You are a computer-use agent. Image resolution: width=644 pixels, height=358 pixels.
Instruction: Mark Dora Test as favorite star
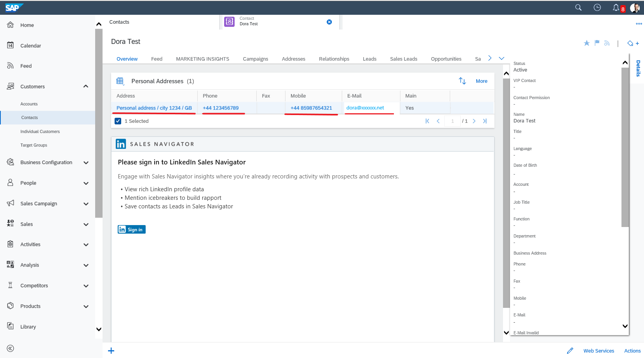pyautogui.click(x=587, y=43)
